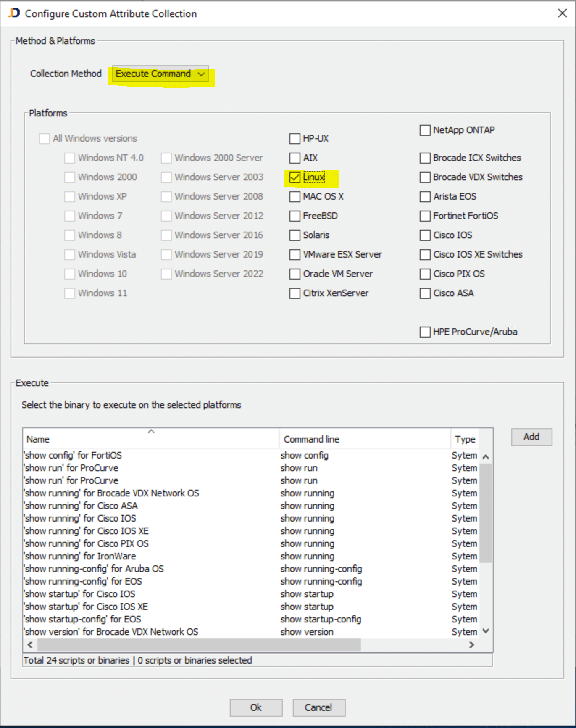Cancel the dialog
Viewport: 576px width, 728px height.
(x=319, y=708)
